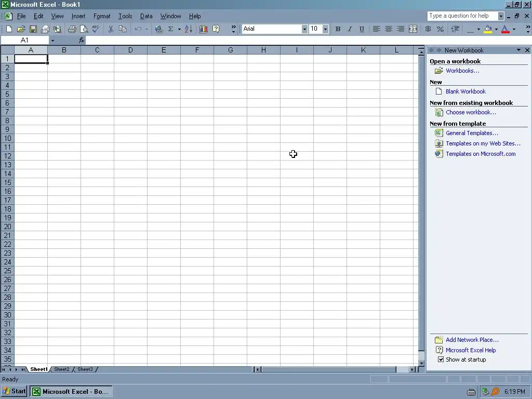Click Templates on Microsoft.com link
The image size is (532, 399).
481,154
